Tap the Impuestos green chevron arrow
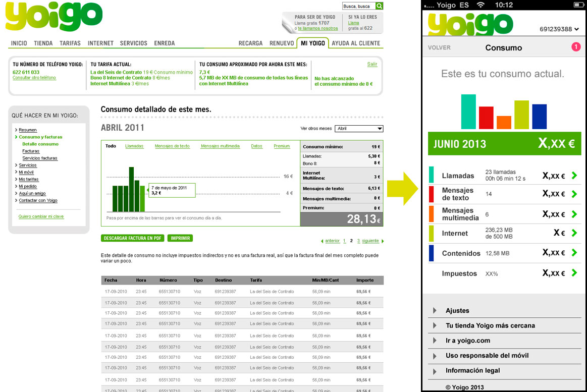 click(x=575, y=273)
